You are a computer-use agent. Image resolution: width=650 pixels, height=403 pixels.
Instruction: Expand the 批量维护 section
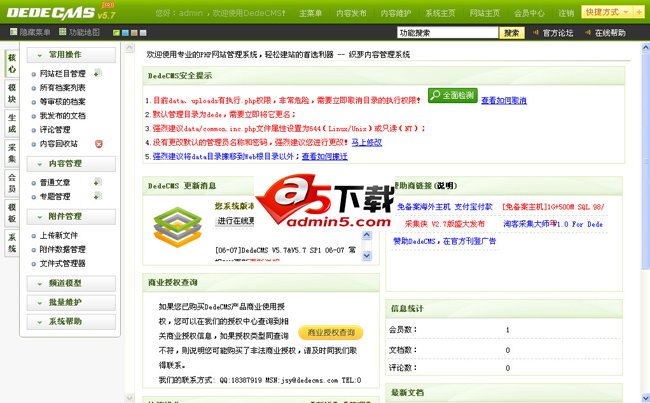click(71, 302)
